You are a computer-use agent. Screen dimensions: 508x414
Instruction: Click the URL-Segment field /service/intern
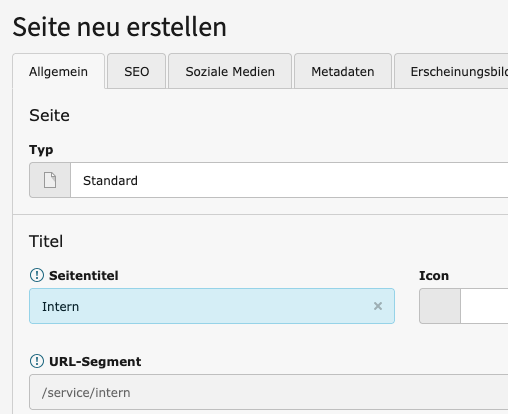click(x=269, y=392)
